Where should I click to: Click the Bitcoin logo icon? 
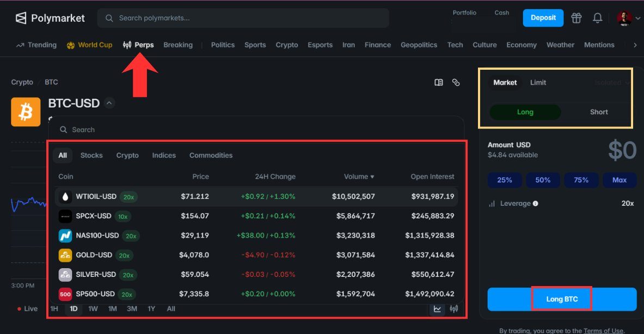pyautogui.click(x=26, y=112)
